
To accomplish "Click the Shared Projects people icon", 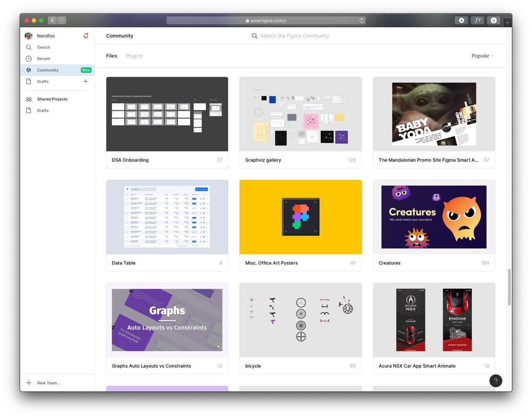I will pyautogui.click(x=29, y=99).
